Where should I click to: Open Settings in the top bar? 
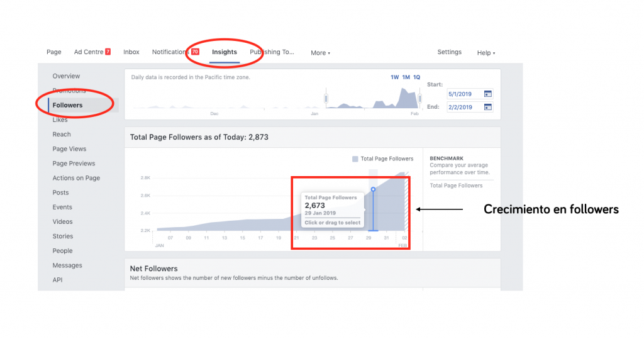click(x=449, y=52)
